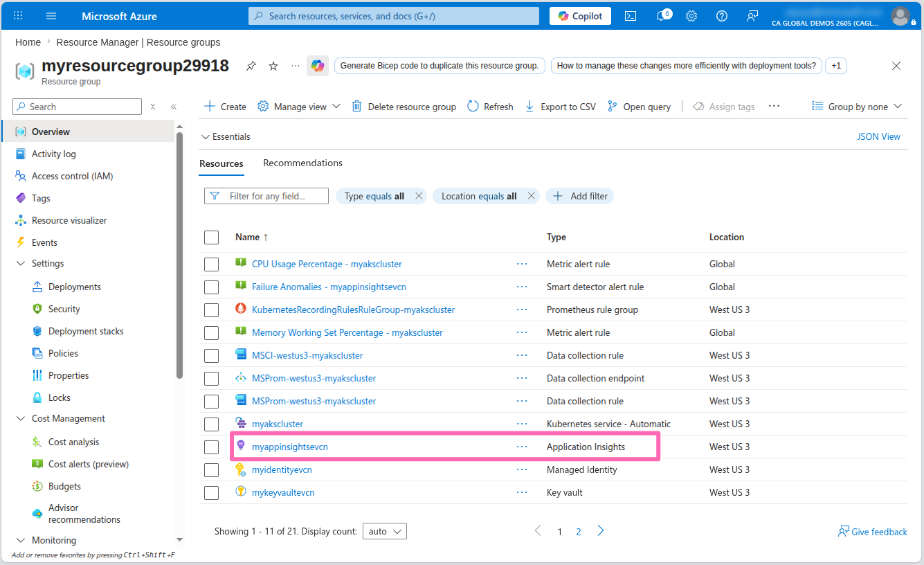
Task: Clear the sidebar search X icon
Action: pos(153,107)
